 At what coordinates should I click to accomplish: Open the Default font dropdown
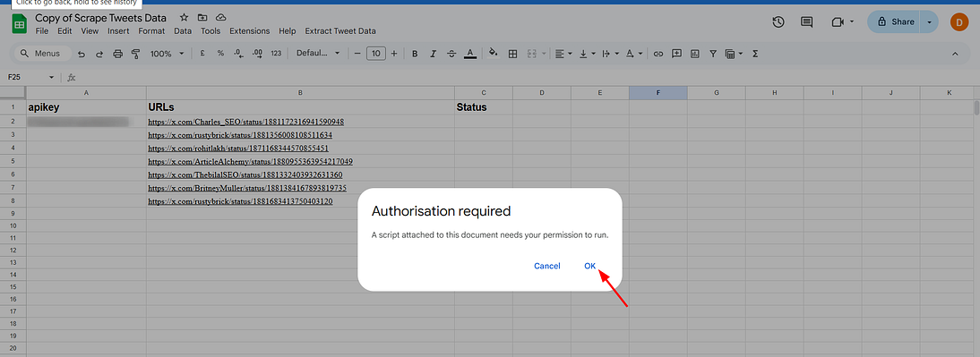(x=318, y=54)
